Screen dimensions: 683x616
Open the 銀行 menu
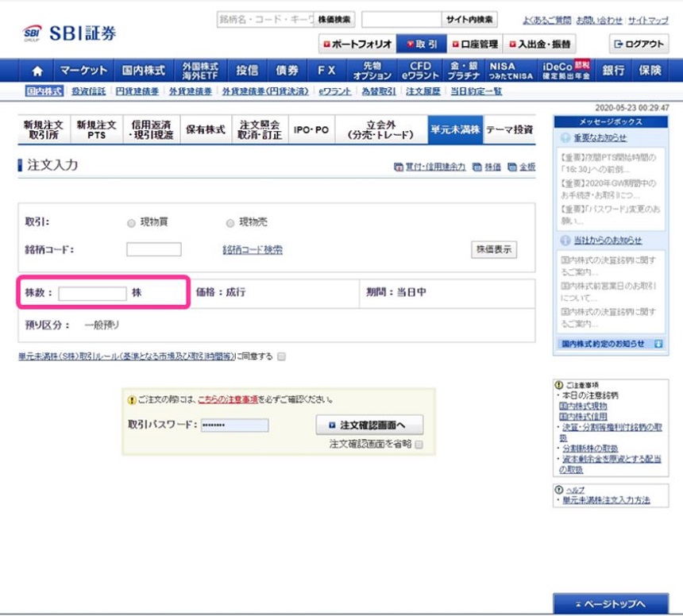click(613, 71)
